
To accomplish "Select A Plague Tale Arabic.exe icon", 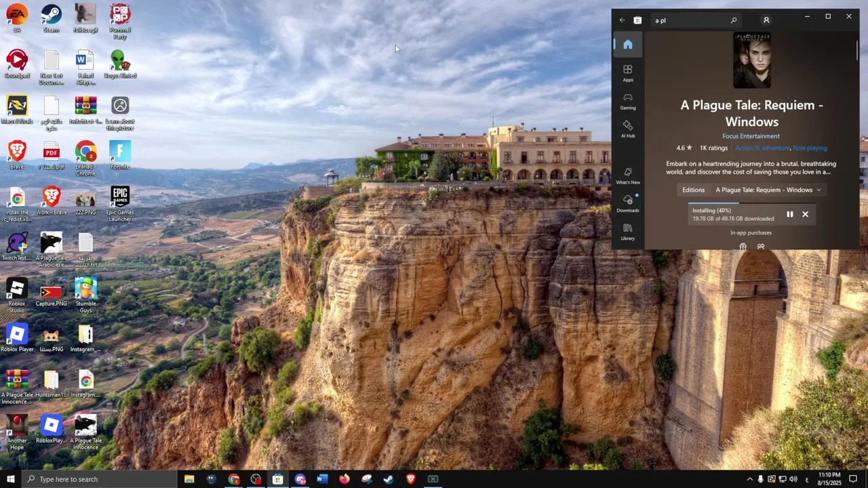I will point(51,249).
